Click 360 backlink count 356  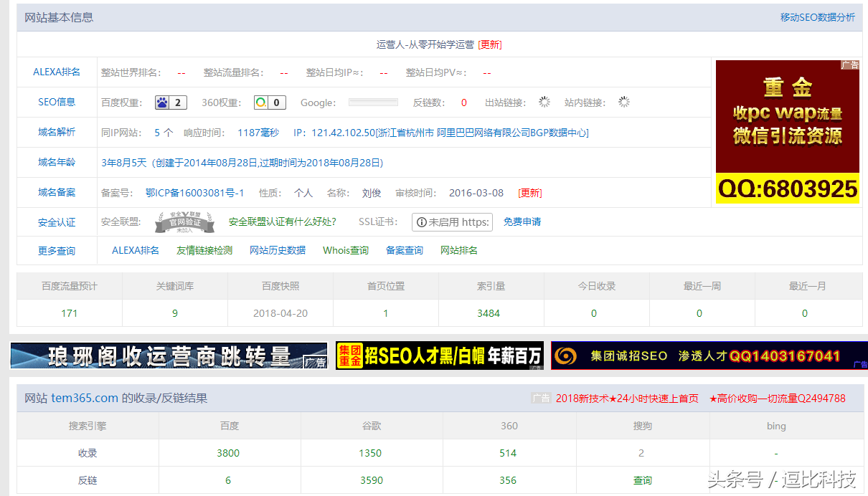[508, 480]
